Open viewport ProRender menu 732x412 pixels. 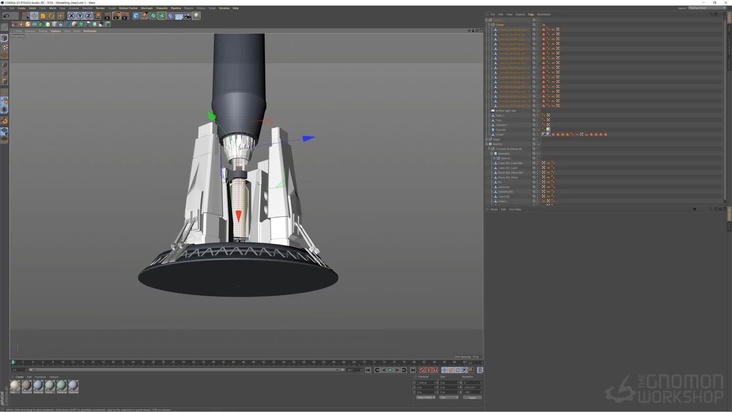(x=90, y=31)
